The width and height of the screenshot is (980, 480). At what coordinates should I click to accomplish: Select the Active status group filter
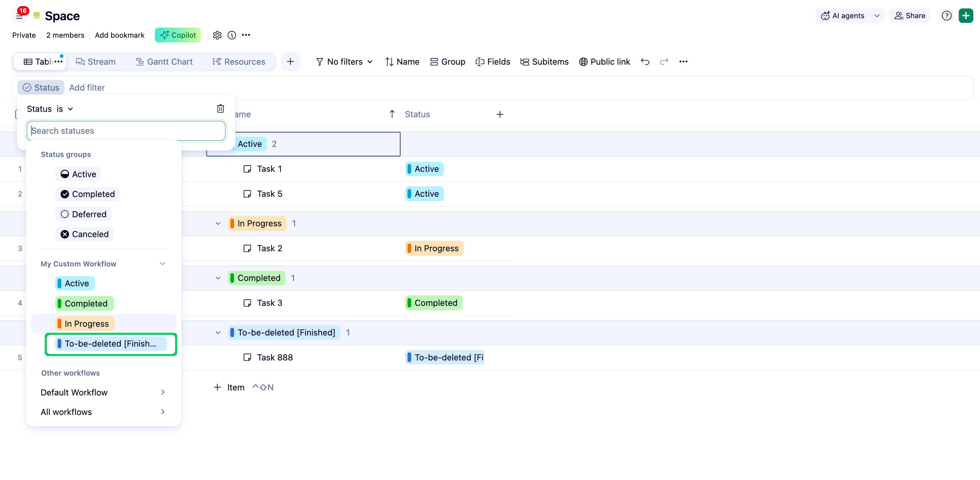pyautogui.click(x=78, y=174)
